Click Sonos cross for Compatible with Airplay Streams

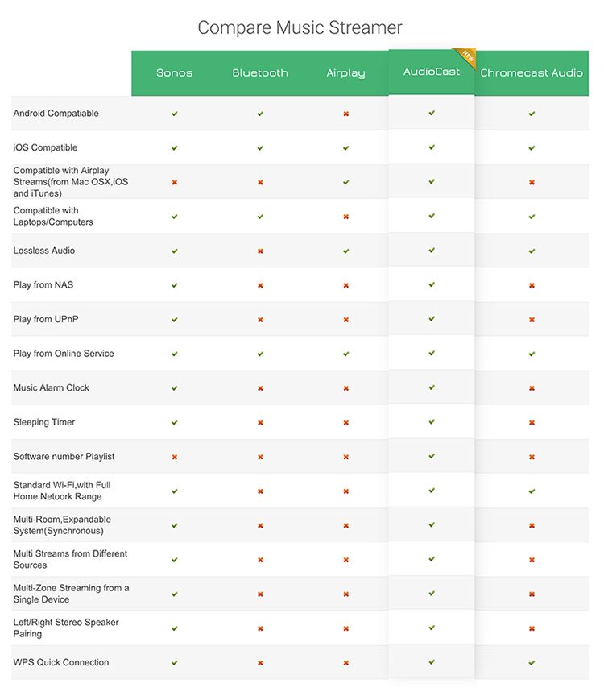click(175, 183)
